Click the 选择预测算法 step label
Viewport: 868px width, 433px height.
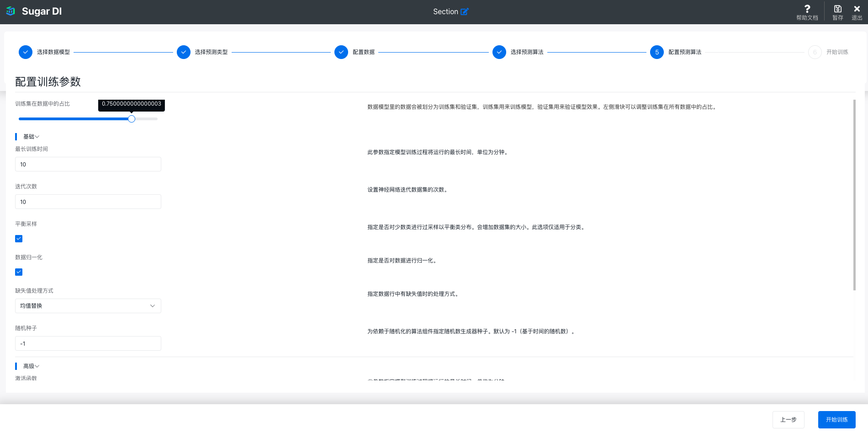tap(527, 52)
